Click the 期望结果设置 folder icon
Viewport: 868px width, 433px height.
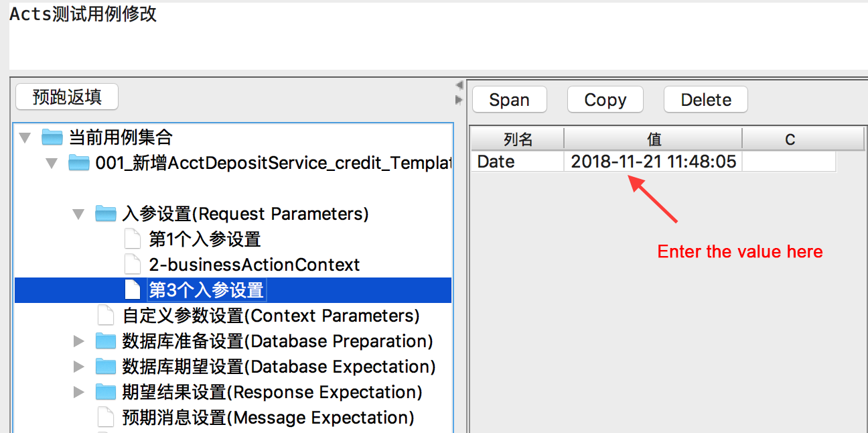[x=106, y=392]
